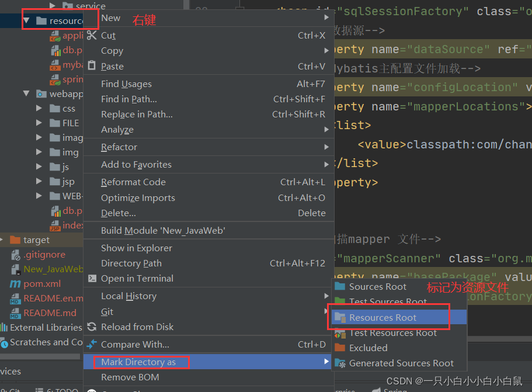This screenshot has height=392, width=532.
Task: Click the Paste clipboard icon
Action: click(92, 65)
